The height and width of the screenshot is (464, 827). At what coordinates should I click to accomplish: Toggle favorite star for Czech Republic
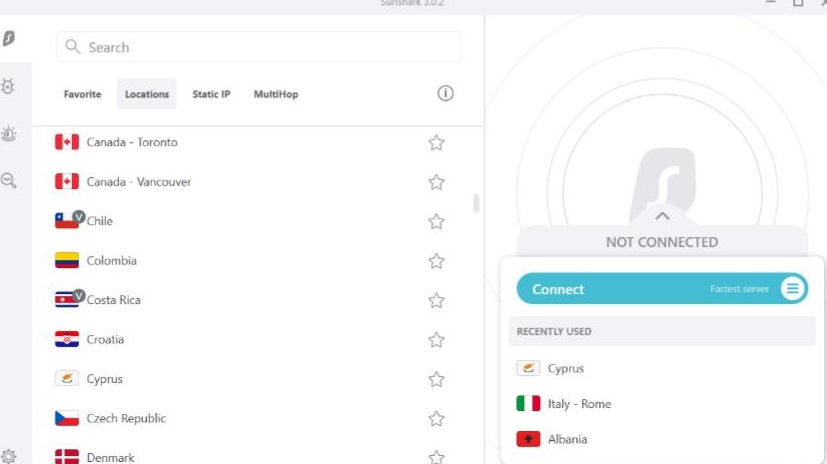[x=436, y=419]
